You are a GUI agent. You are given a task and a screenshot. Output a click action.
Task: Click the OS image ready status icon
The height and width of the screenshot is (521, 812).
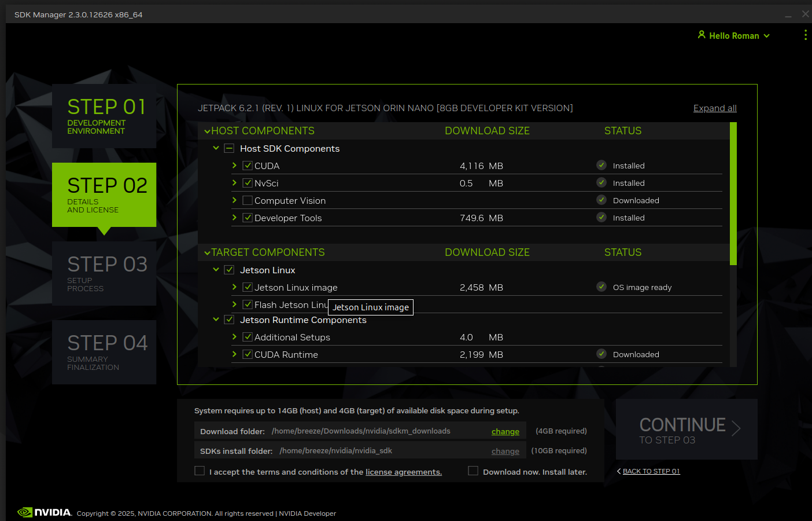click(601, 287)
